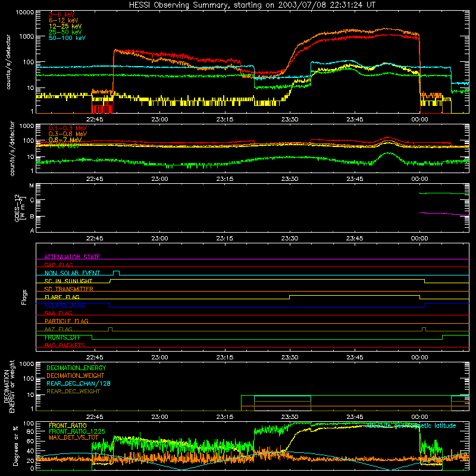476x476 pixels.
Task: Select the NON_SOLAR_EVENT flag label
Action: click(x=72, y=273)
